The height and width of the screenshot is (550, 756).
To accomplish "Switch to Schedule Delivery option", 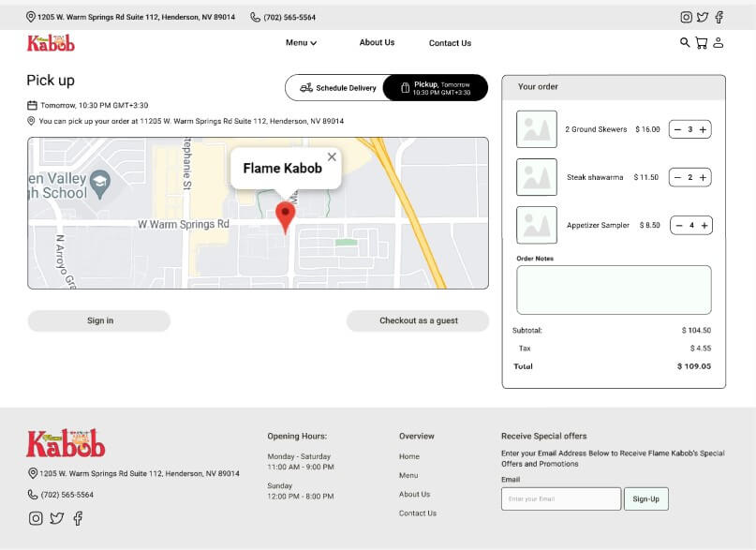I will 337,88.
